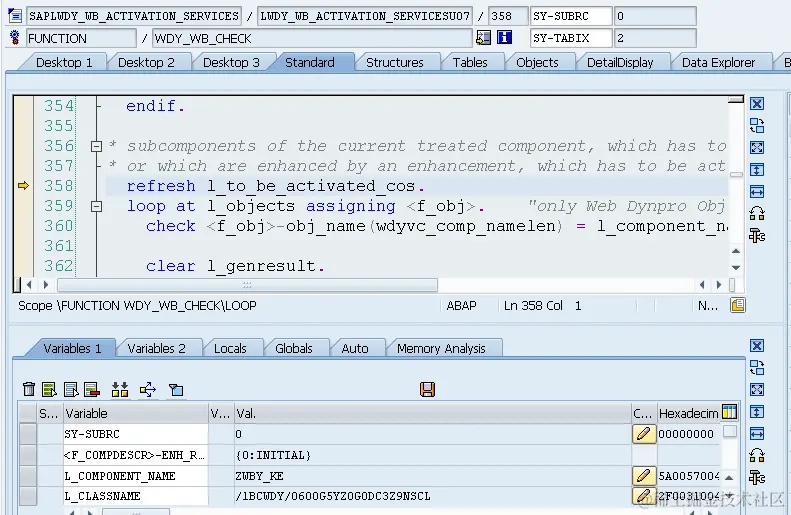The image size is (791, 515).
Task: Switch to the Desktop 2 tab
Action: (x=146, y=63)
